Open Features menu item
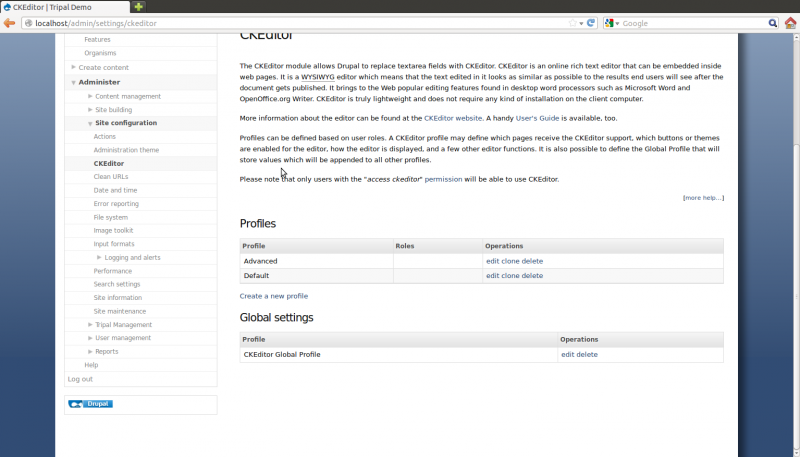The image size is (800, 457). point(97,39)
